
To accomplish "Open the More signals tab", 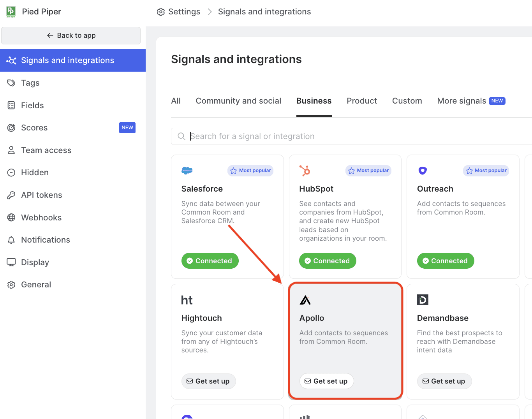I will pyautogui.click(x=471, y=101).
